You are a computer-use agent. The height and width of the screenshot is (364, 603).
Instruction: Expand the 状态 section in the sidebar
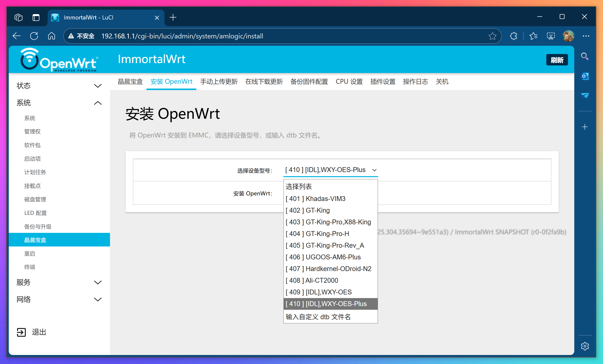[x=98, y=86]
